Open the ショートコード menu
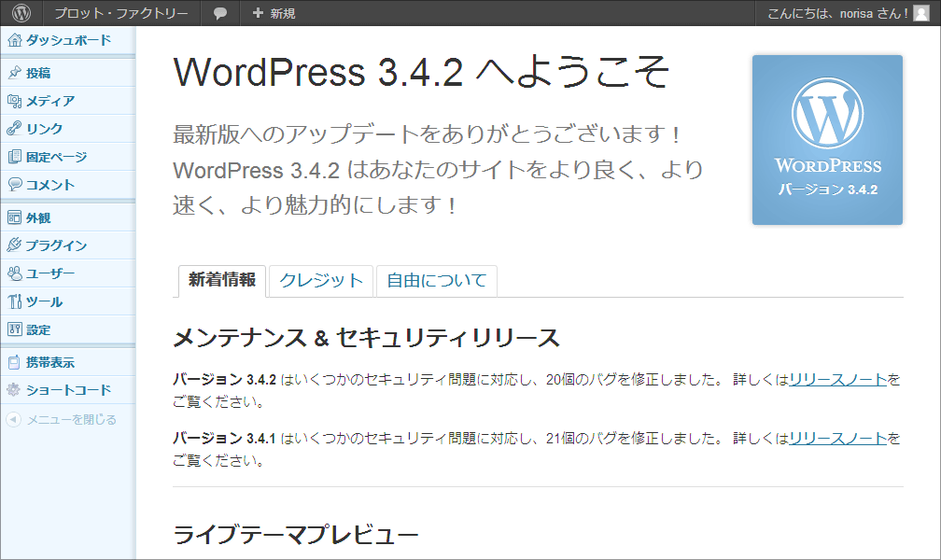 coord(68,389)
